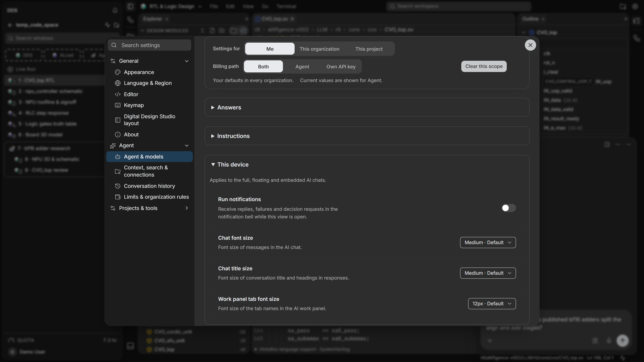Close the settings dialog
Image resolution: width=644 pixels, height=362 pixels.
(x=530, y=45)
